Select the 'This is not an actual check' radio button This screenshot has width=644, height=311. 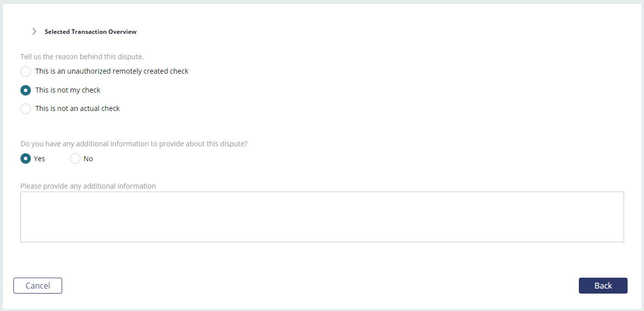[25, 108]
